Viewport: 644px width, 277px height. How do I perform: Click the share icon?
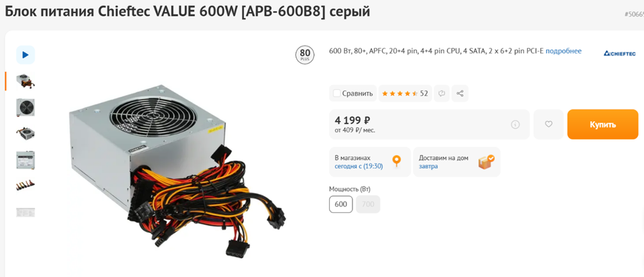click(460, 93)
